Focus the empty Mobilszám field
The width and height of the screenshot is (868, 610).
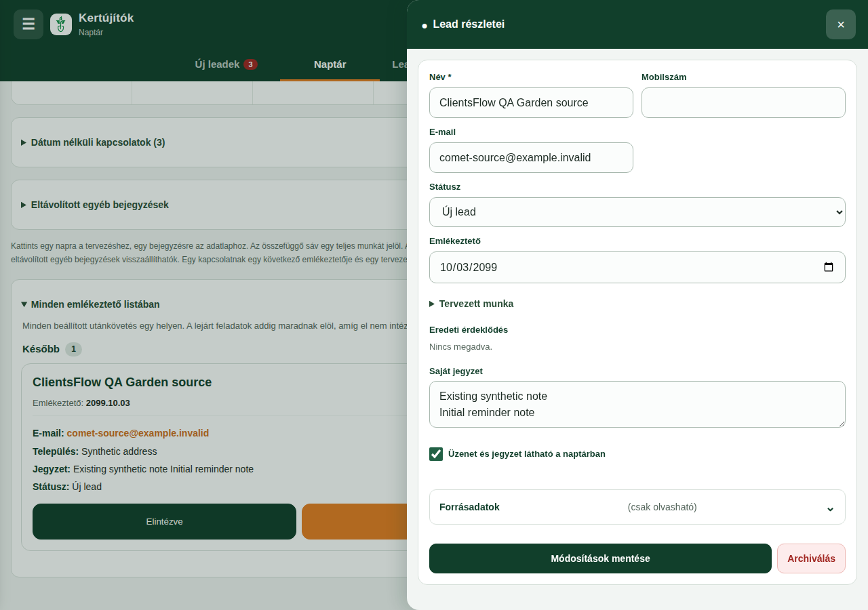coord(743,103)
